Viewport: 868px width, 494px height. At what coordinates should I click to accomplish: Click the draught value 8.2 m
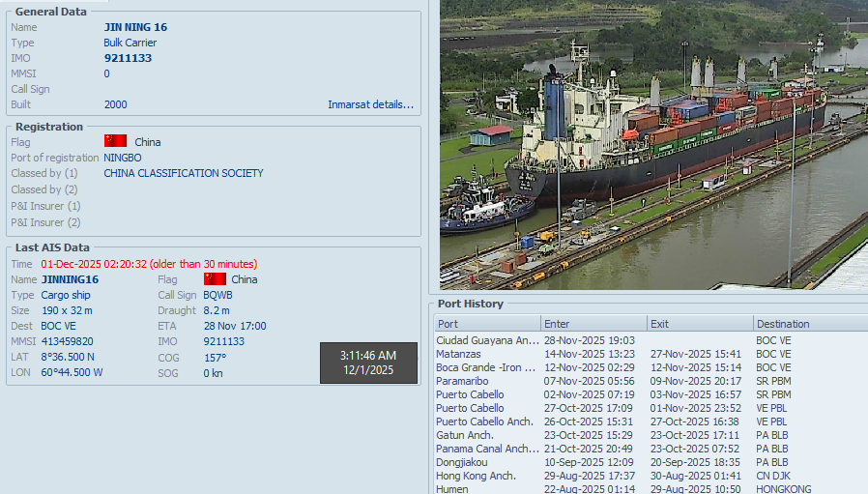pos(216,310)
